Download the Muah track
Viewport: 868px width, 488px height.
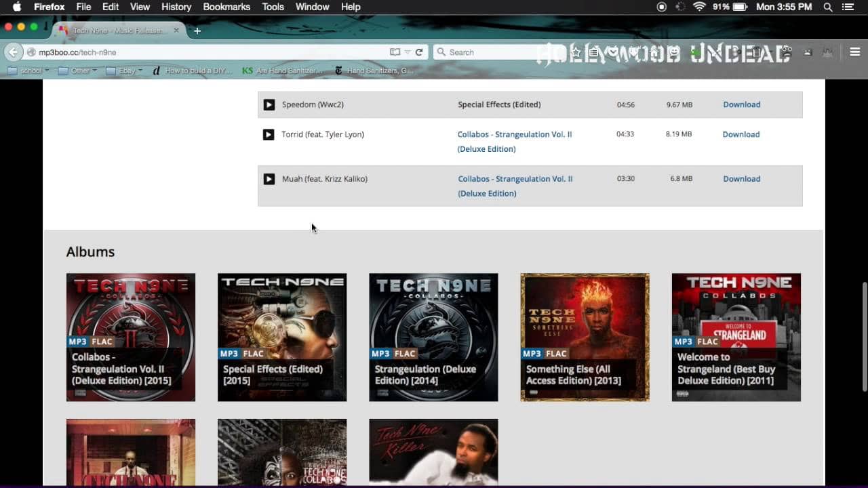(742, 179)
